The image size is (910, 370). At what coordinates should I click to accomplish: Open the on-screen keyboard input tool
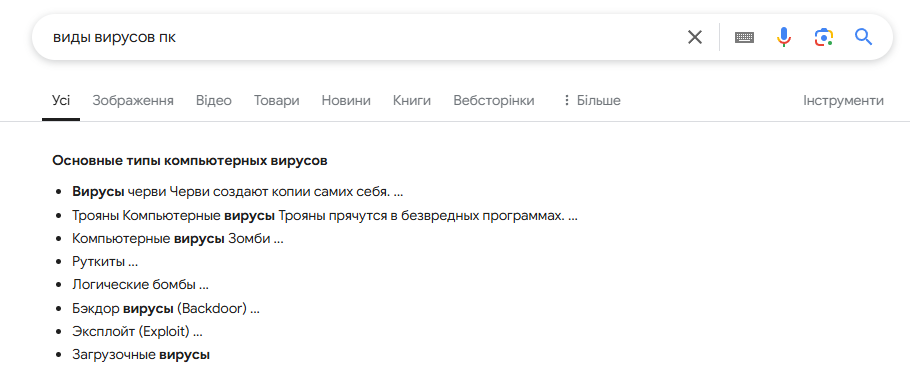click(744, 38)
